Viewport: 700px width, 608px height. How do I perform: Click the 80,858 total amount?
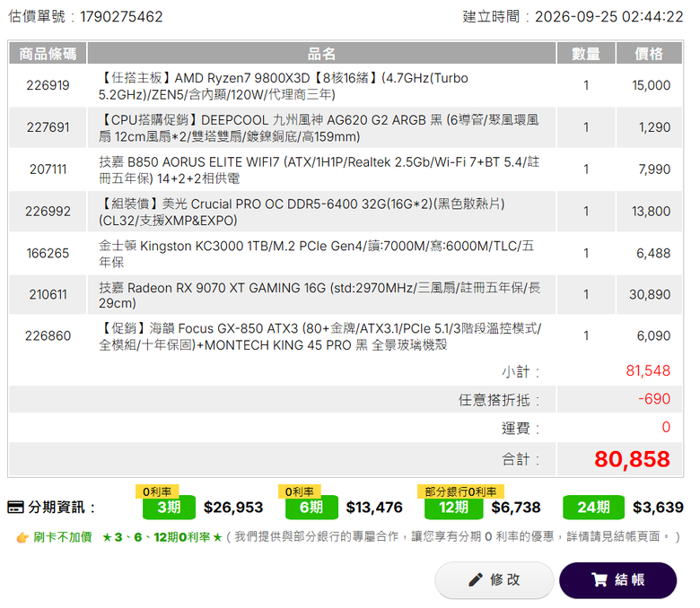pos(632,459)
